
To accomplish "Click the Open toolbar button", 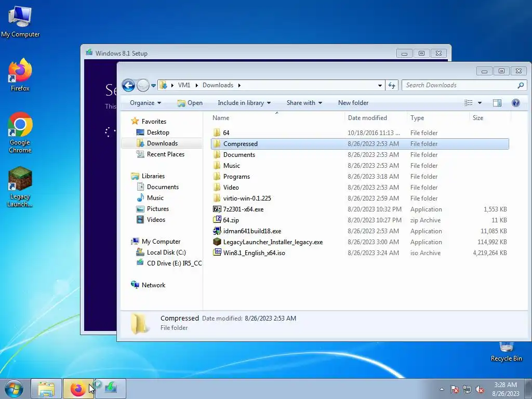I will pos(190,103).
